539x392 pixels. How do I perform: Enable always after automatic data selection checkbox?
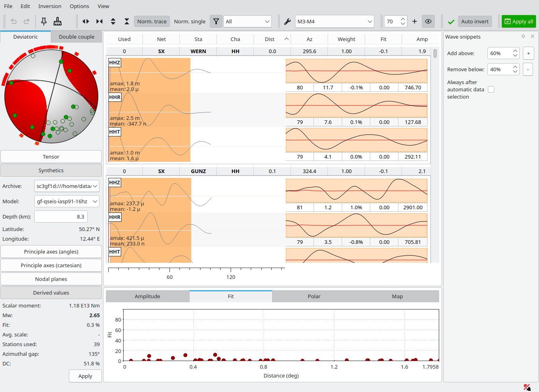click(x=491, y=89)
